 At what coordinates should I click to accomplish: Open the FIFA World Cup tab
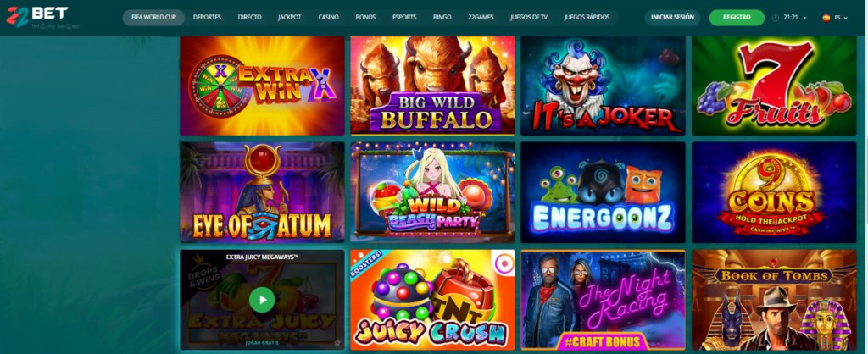(x=154, y=18)
